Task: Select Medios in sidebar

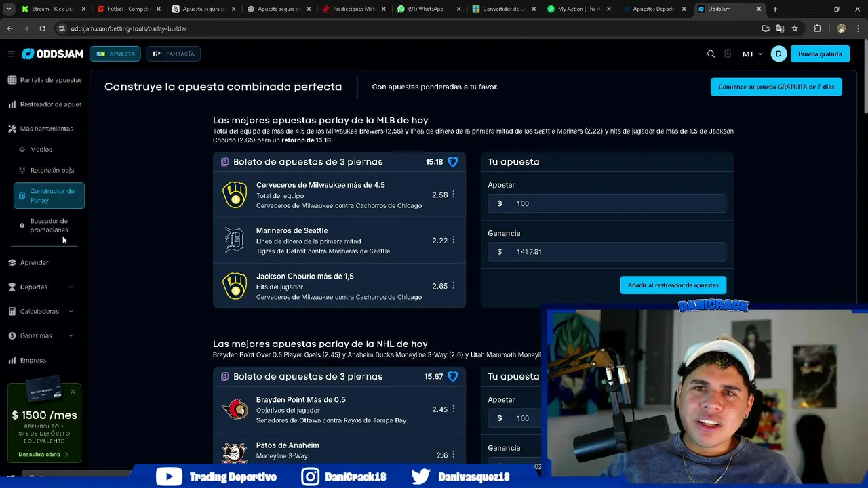Action: tap(41, 149)
